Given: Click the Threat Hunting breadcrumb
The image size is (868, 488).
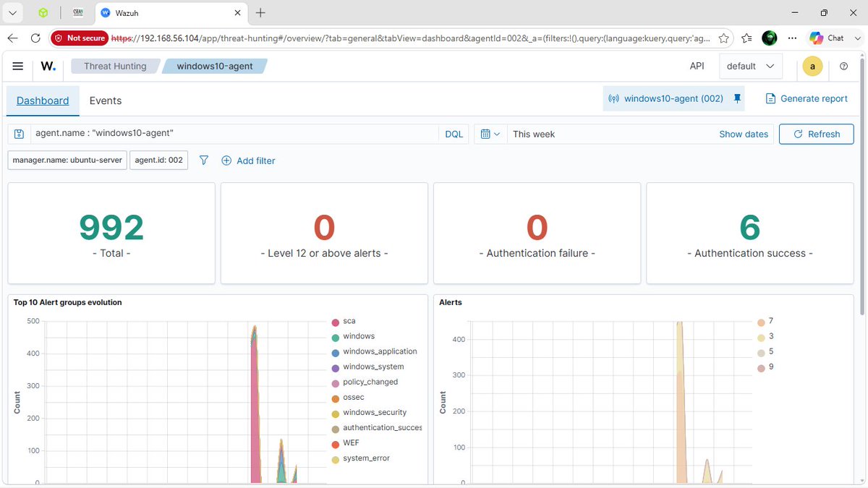Looking at the screenshot, I should point(115,66).
